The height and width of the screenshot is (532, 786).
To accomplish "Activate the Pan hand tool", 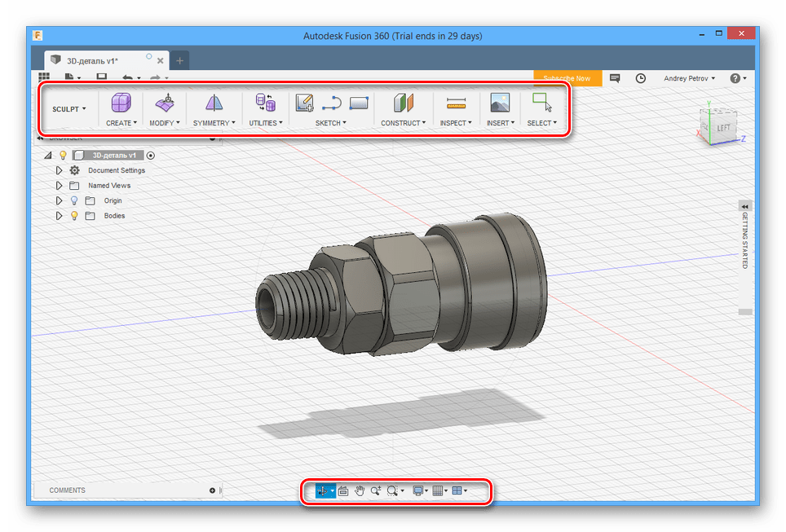I will pos(360,490).
